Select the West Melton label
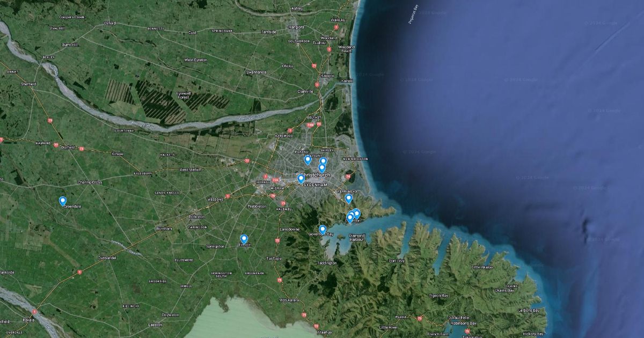 click(x=190, y=170)
